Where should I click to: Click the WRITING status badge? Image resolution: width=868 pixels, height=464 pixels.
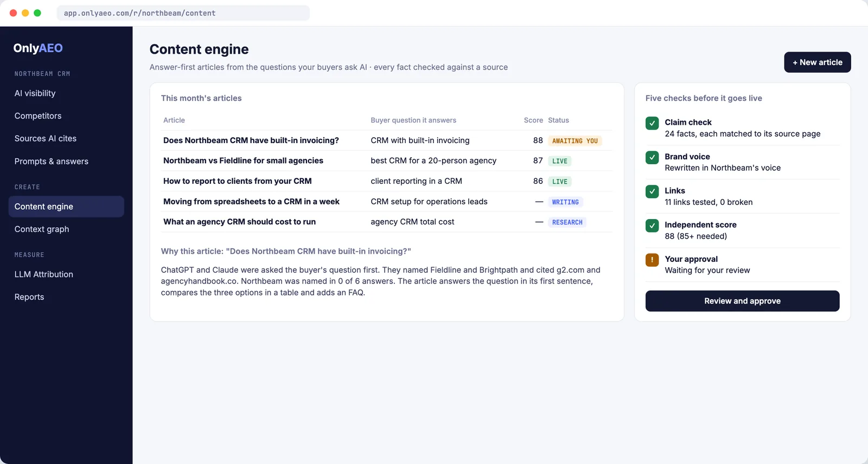565,202
